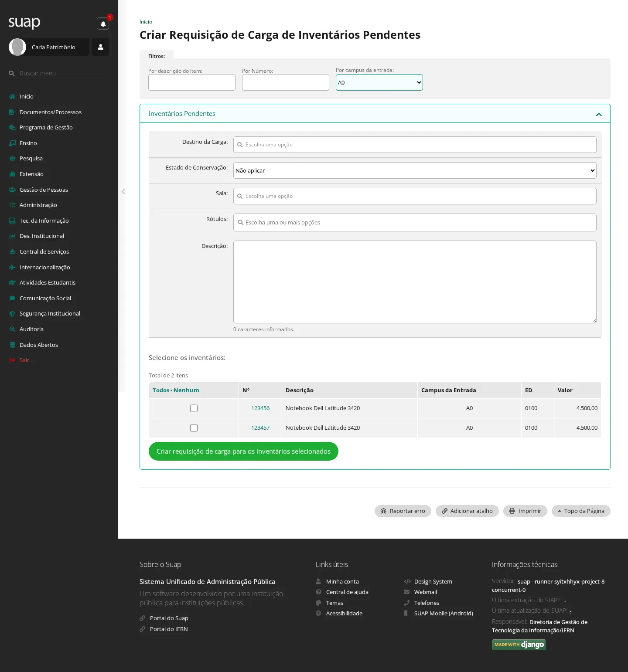Click the user profile icon button

click(x=100, y=47)
